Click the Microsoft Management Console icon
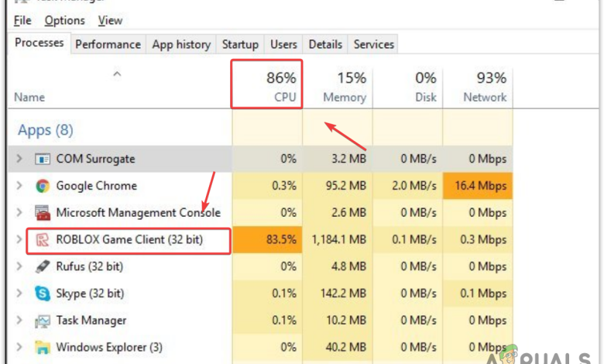This screenshot has width=604, height=364. coord(43,213)
